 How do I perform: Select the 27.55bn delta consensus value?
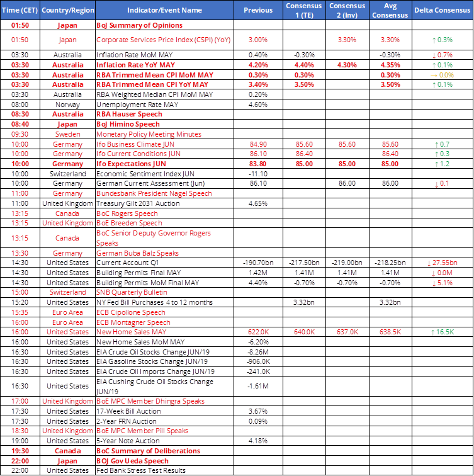(443, 263)
